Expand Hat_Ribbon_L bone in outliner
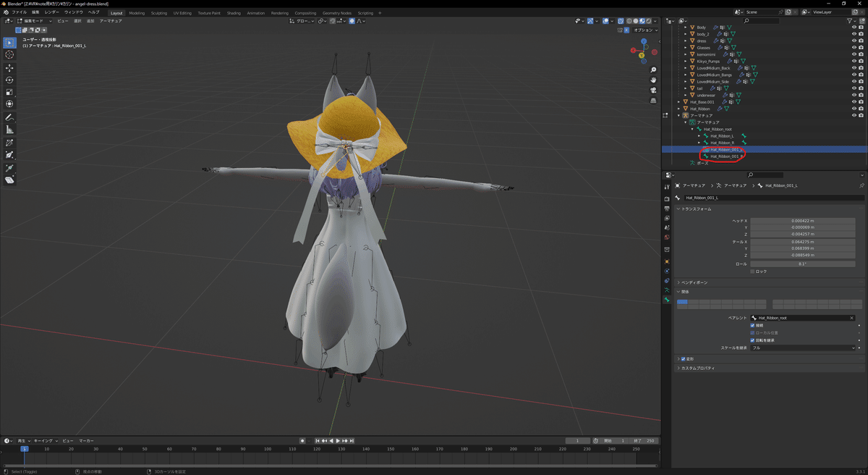 point(699,135)
